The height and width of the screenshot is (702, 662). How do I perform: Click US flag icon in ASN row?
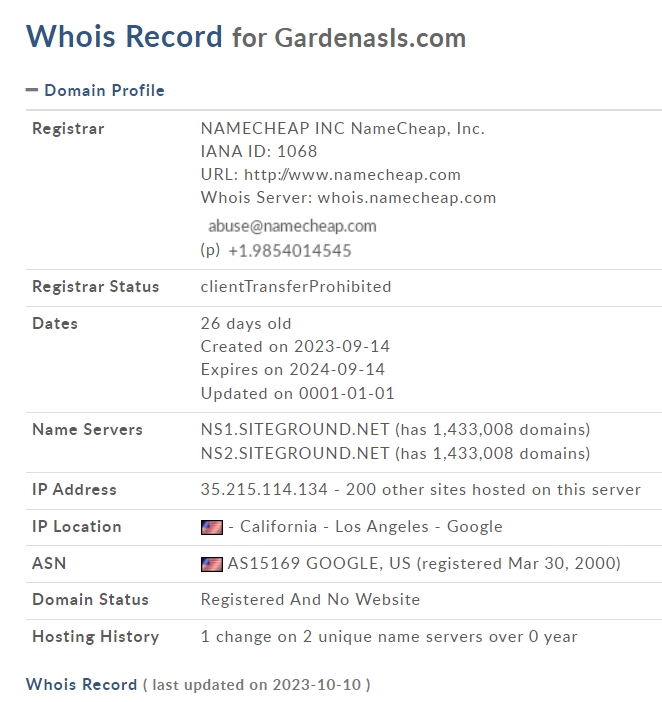coord(212,564)
